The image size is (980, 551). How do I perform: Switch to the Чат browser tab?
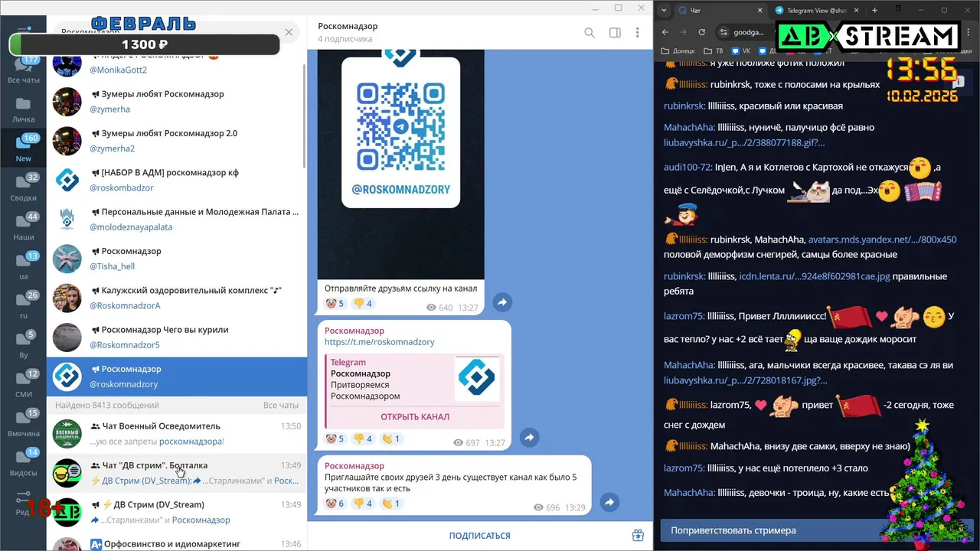720,10
